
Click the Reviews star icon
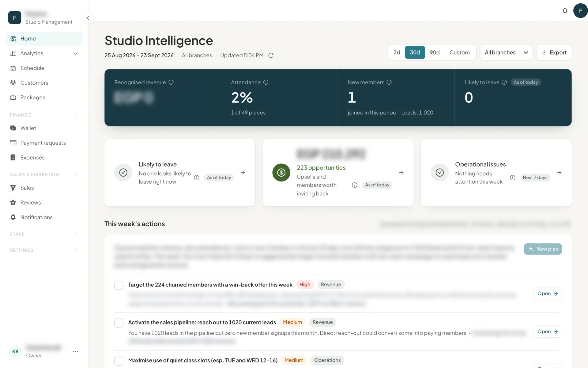(13, 202)
